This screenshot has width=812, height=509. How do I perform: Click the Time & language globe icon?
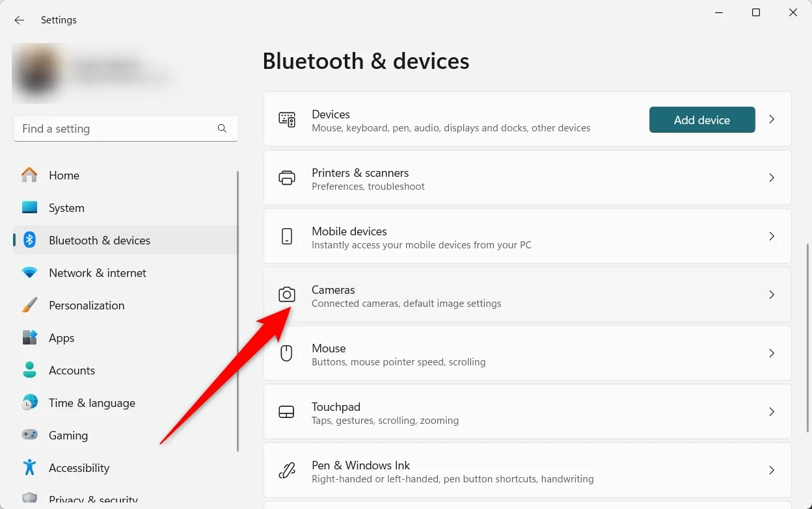[29, 402]
